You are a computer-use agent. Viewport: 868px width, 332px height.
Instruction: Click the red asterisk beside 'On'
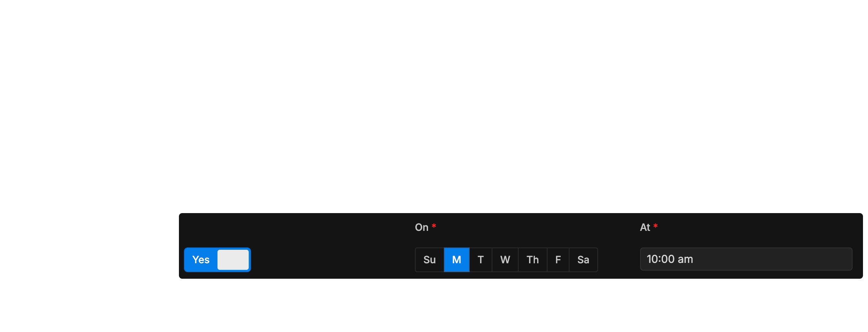[x=434, y=226]
